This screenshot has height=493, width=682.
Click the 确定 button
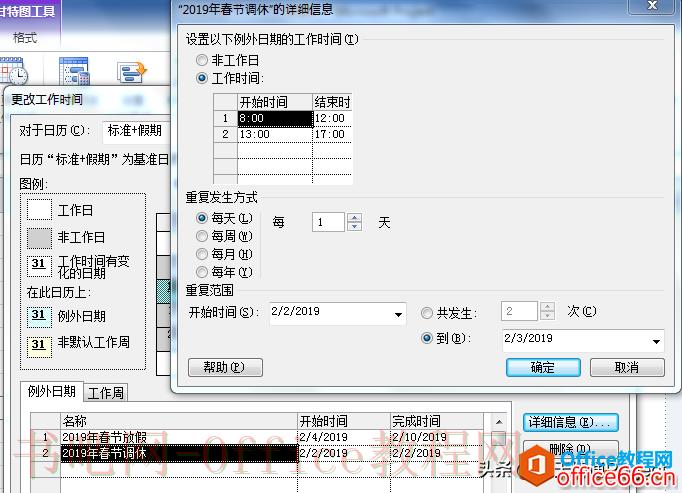pyautogui.click(x=543, y=367)
